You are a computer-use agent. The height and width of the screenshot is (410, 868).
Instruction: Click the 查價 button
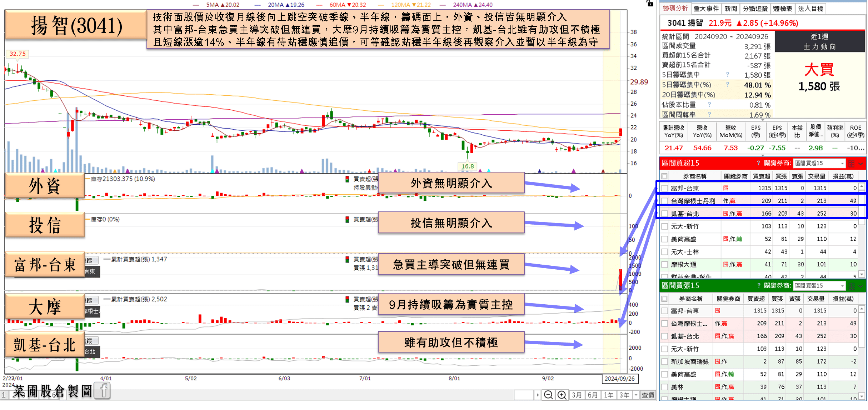[x=648, y=395]
